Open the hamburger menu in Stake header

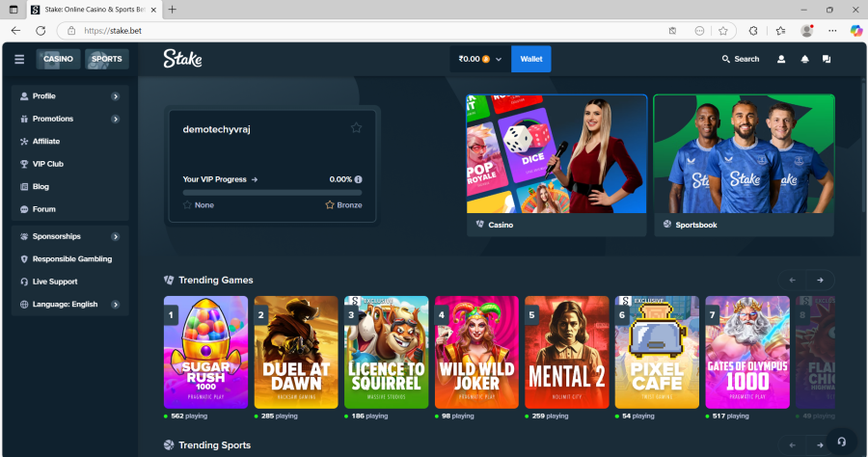pos(19,59)
